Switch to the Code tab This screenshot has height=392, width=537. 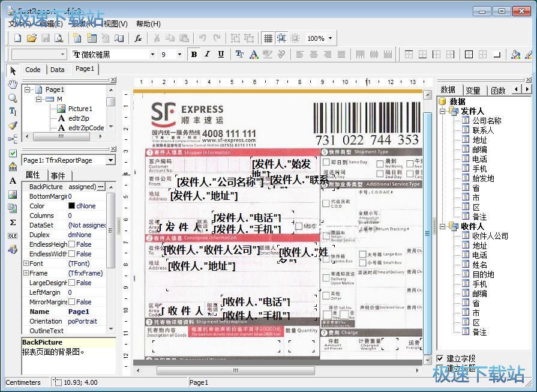pyautogui.click(x=33, y=70)
